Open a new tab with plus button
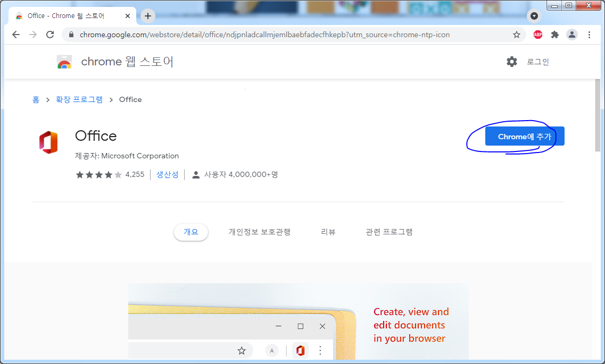The image size is (605, 364). (x=148, y=16)
